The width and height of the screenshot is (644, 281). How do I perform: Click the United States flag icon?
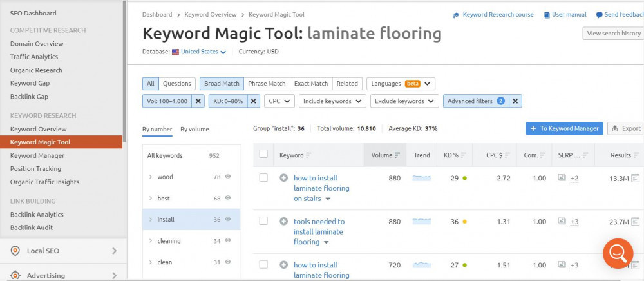(x=175, y=52)
